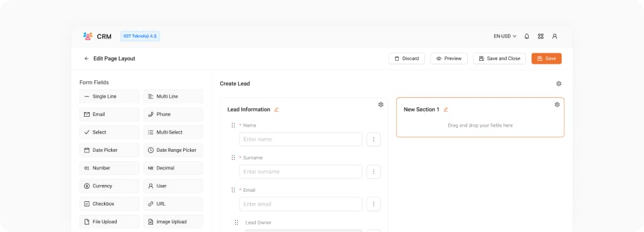
Task: Click the CRM logo icon
Action: [88, 36]
